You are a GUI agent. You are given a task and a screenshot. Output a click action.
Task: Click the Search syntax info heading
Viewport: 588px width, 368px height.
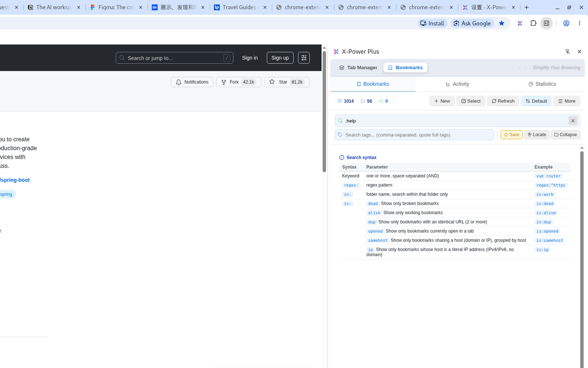click(x=358, y=157)
